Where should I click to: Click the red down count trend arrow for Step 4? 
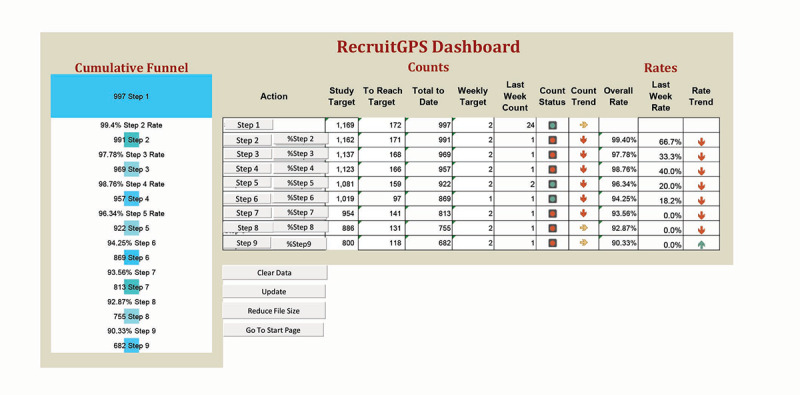point(584,169)
